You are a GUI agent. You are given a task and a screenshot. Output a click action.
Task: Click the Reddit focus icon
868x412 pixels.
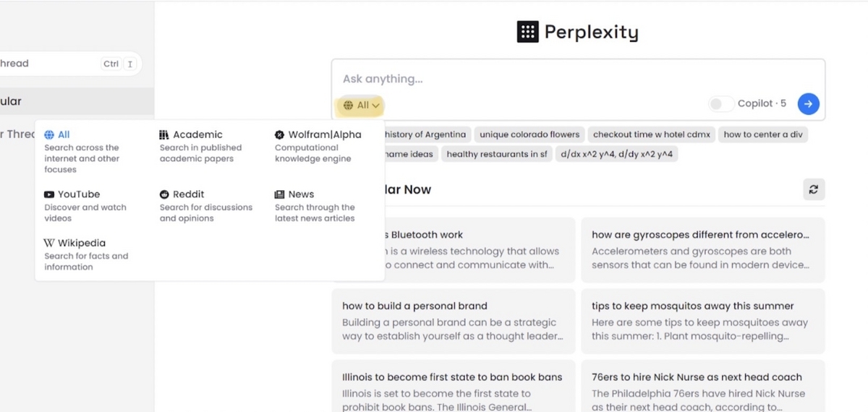164,194
